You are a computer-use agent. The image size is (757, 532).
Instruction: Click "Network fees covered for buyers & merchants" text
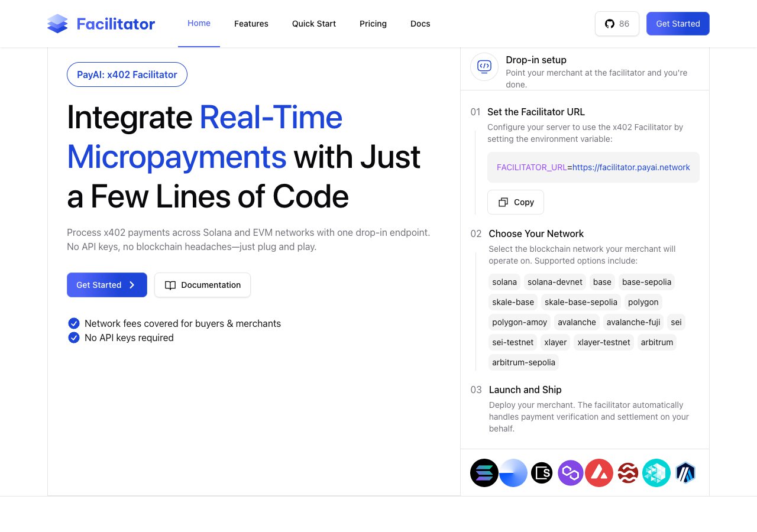(x=183, y=323)
